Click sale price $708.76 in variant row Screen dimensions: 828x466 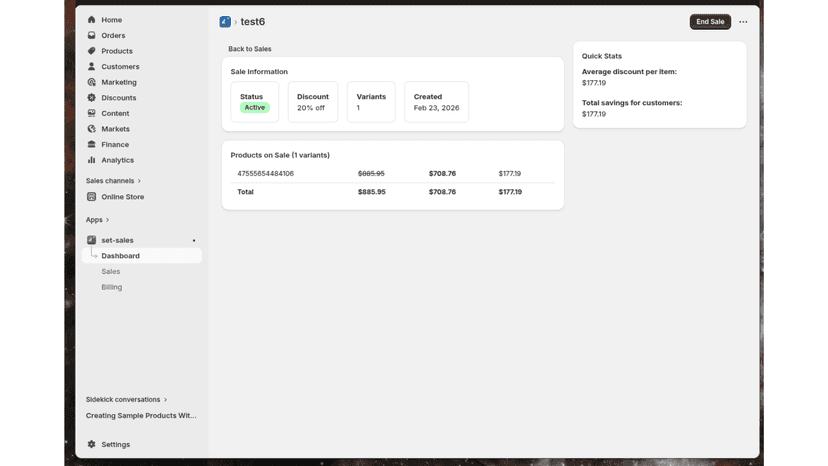point(442,173)
